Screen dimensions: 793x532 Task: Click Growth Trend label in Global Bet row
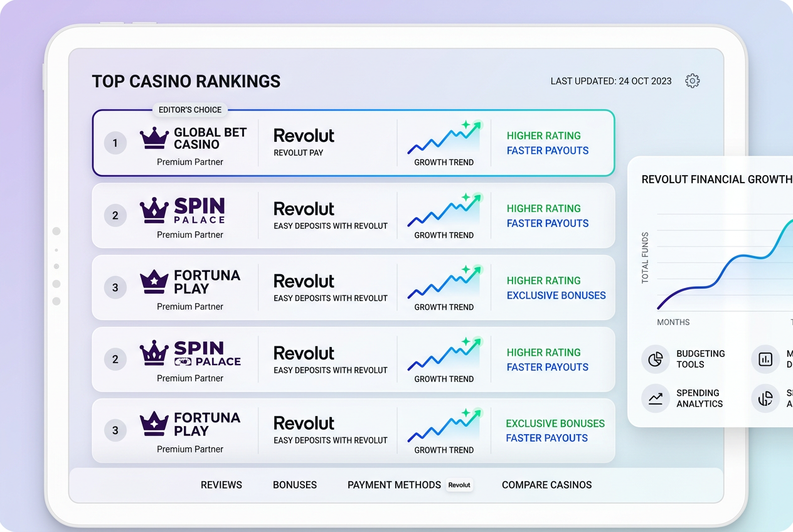(x=444, y=162)
